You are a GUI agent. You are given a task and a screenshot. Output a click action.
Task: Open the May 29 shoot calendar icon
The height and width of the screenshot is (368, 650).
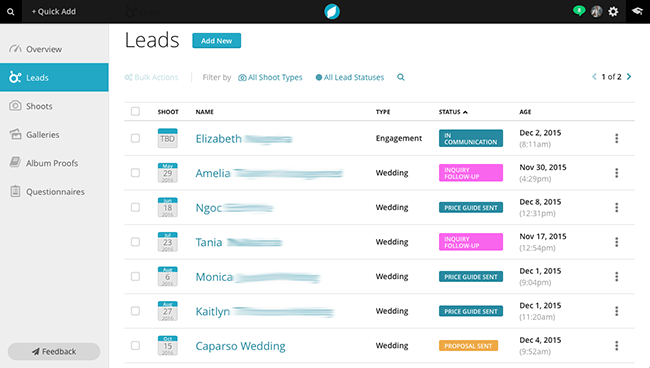tap(167, 173)
